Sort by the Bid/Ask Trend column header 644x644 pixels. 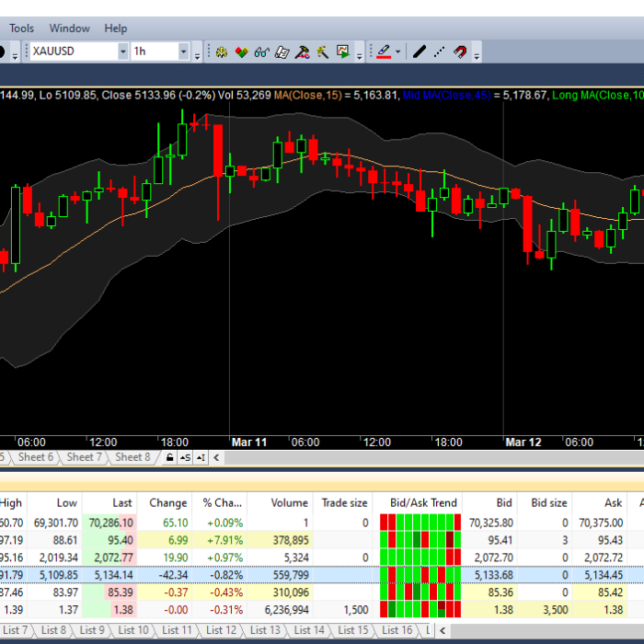(418, 502)
